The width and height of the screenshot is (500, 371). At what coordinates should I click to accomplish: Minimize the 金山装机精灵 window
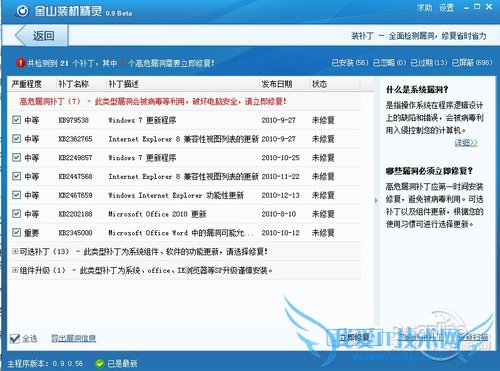tap(466, 8)
